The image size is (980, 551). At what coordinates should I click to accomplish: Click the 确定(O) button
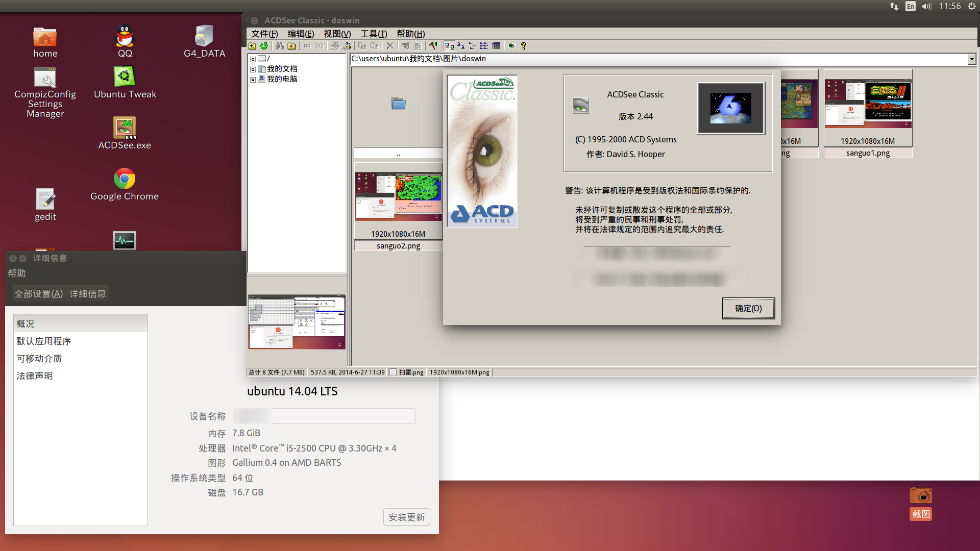coord(748,308)
